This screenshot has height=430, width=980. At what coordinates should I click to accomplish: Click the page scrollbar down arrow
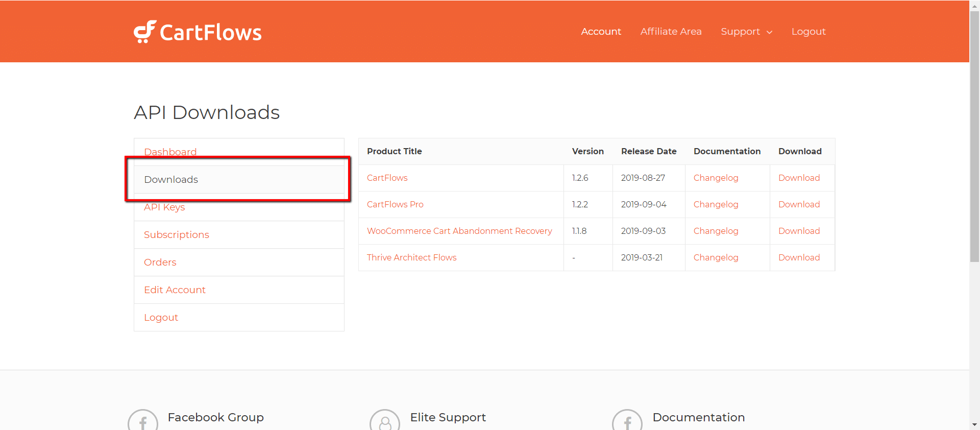tap(974, 424)
